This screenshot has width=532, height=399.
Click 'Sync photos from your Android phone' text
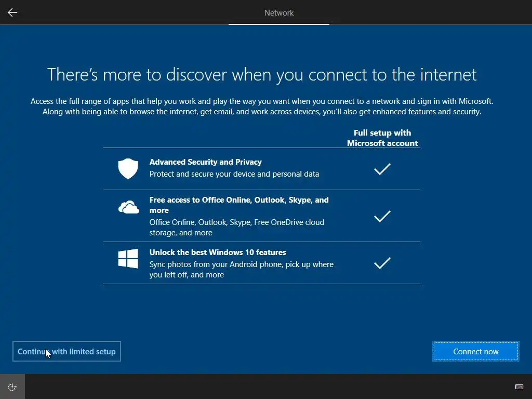point(241,270)
